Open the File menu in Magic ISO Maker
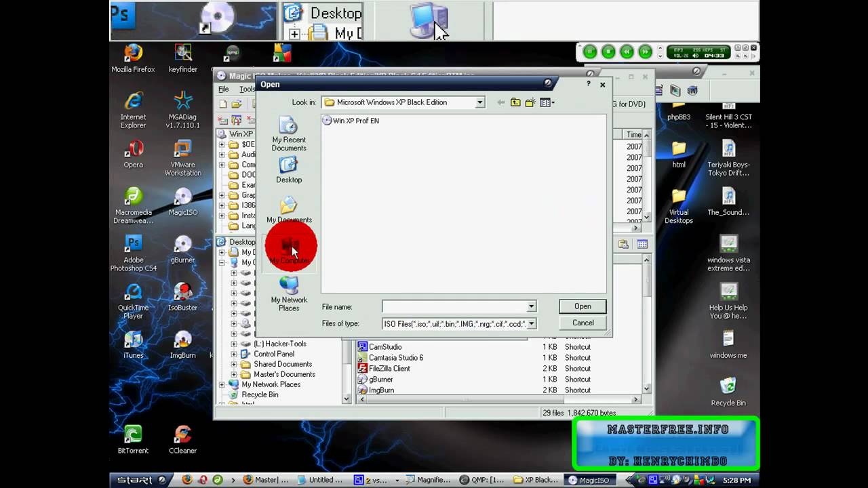 223,89
